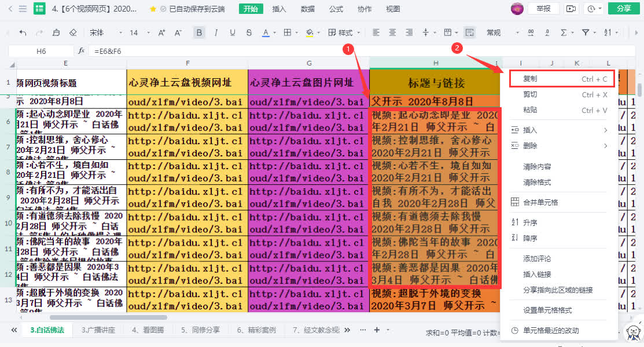Click the undo arrow icon
Viewport: 644px width, 347px height.
coord(23,32)
